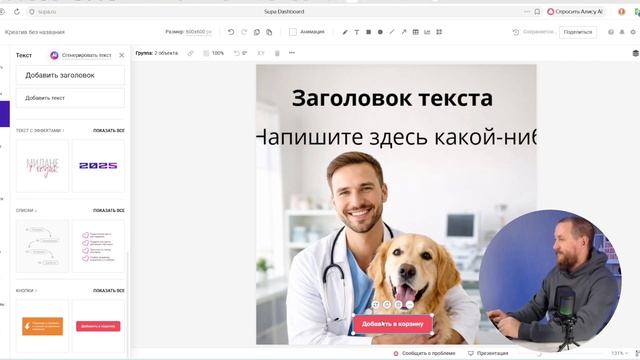Insert the flowchart list template thumbnail
The width and height of the screenshot is (640, 360).
pos(42,246)
